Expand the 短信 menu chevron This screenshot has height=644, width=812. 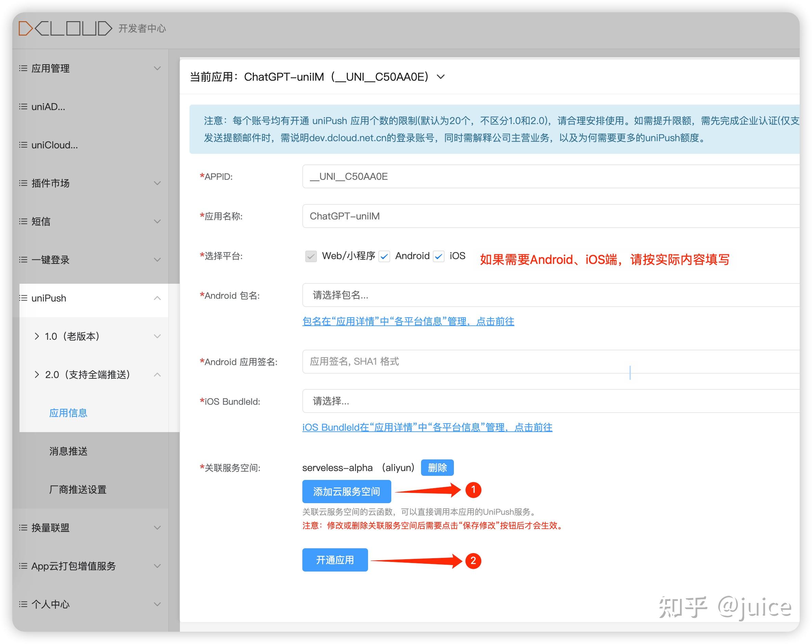tap(157, 221)
